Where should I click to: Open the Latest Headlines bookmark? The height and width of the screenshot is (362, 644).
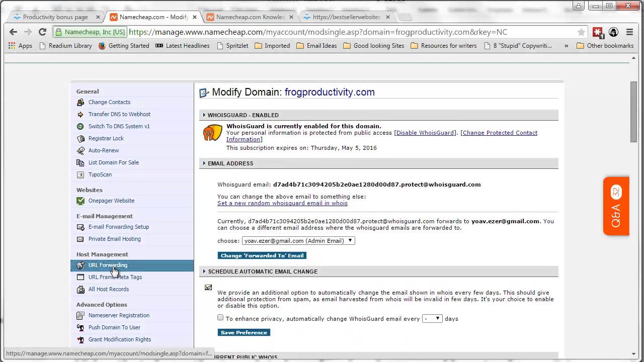pos(182,45)
